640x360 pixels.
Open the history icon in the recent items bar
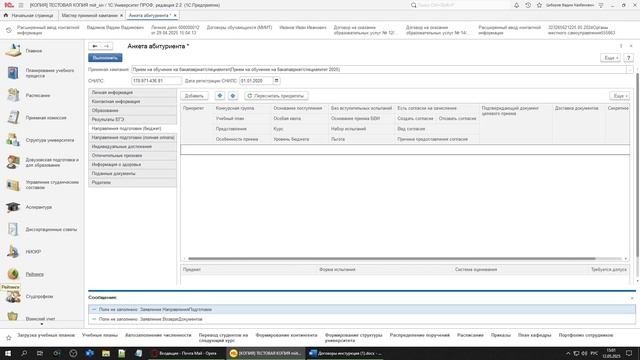click(9, 30)
